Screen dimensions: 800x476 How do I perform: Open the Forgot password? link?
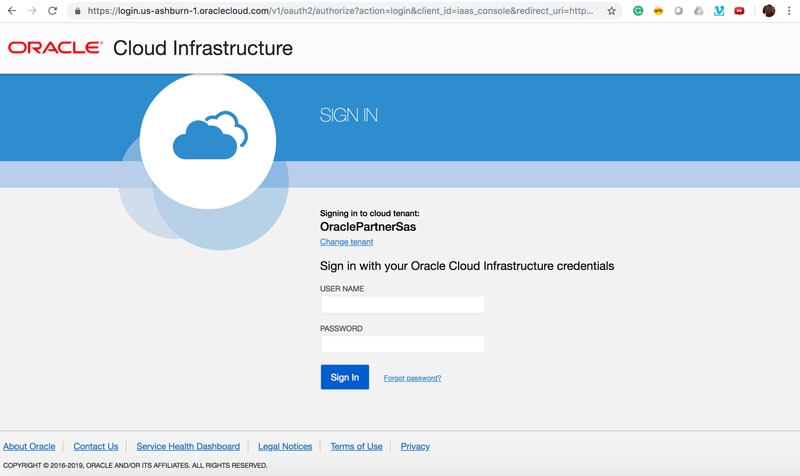(x=412, y=378)
